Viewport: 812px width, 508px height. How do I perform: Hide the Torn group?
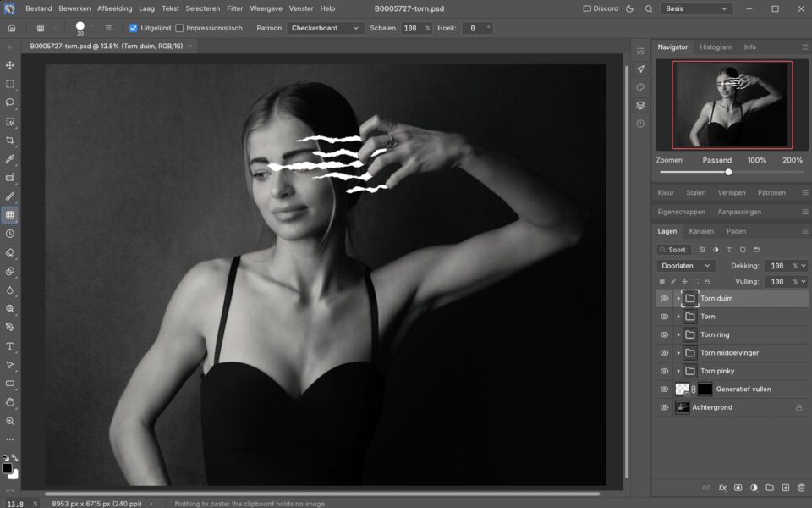[x=665, y=317]
